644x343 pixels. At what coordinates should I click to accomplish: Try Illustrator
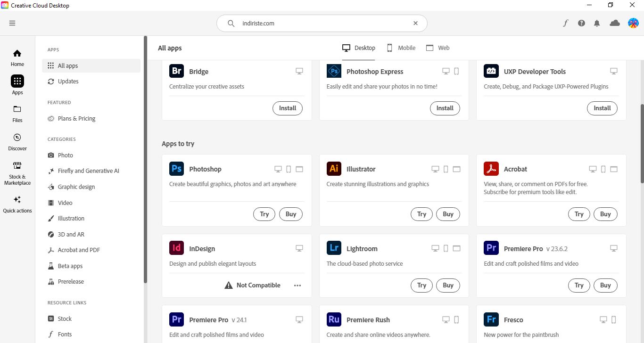tap(421, 214)
